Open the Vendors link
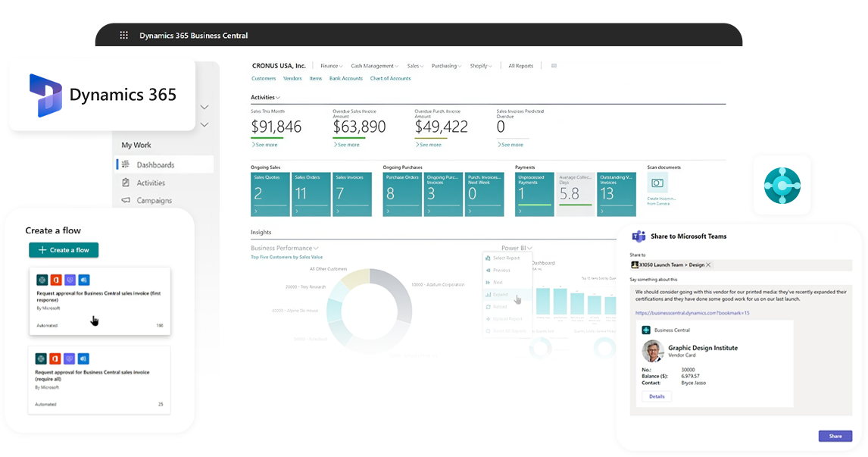 pos(292,79)
